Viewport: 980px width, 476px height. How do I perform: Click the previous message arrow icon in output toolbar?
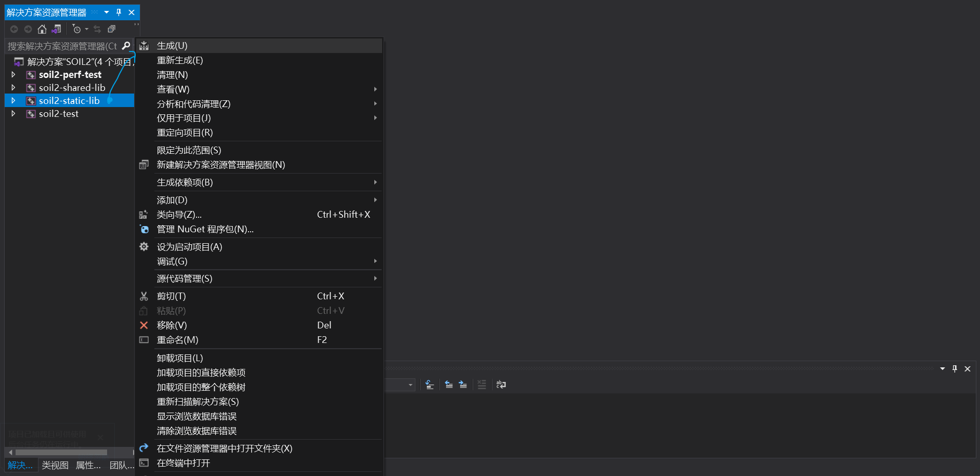click(449, 385)
